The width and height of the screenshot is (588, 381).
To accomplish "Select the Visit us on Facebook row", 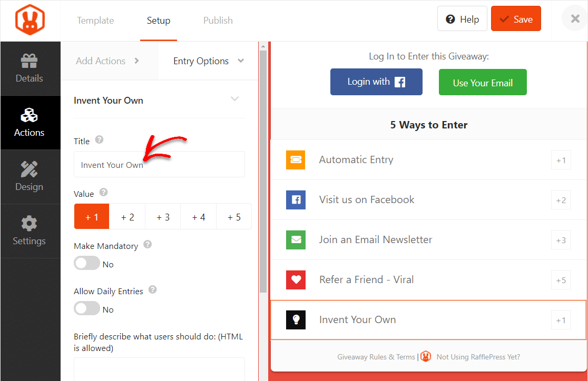I will 428,199.
